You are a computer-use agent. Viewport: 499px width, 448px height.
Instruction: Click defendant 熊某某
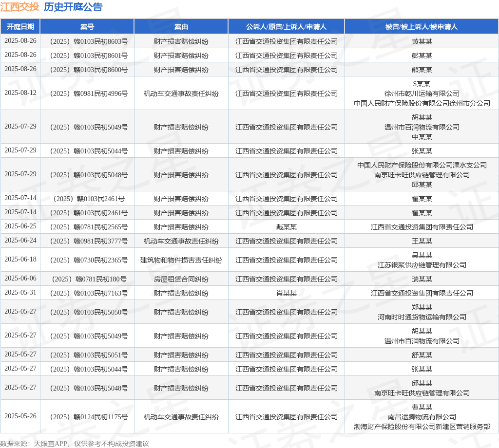click(422, 70)
